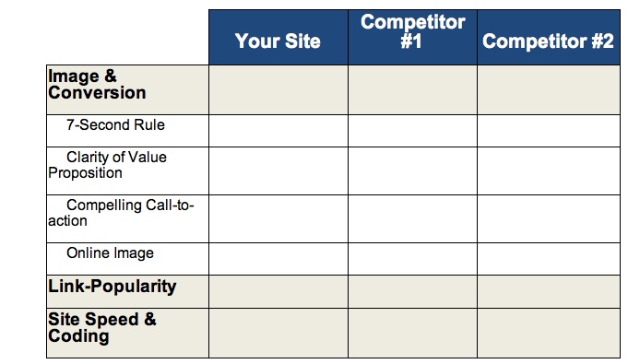The width and height of the screenshot is (640, 364).
Task: Select the Image & Conversion row label
Action: [97, 85]
